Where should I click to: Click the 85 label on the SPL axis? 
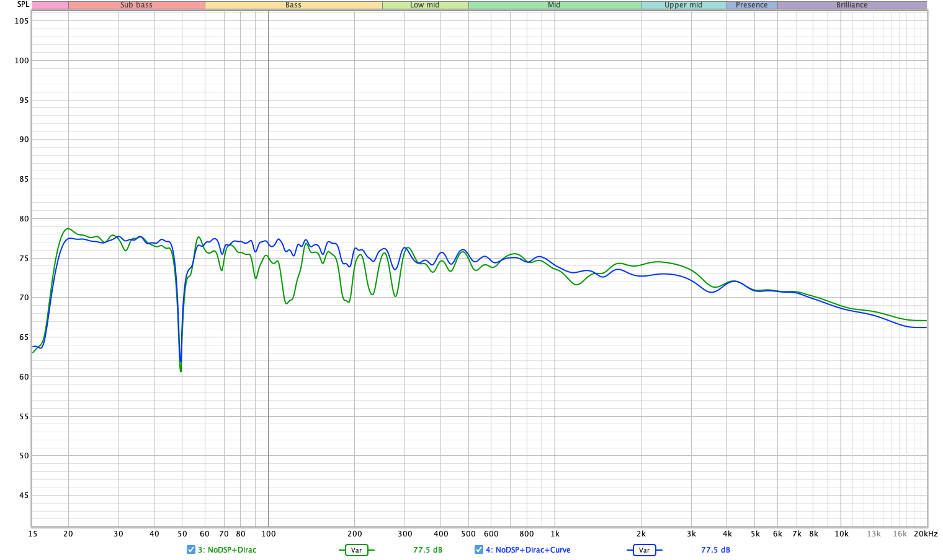point(24,179)
